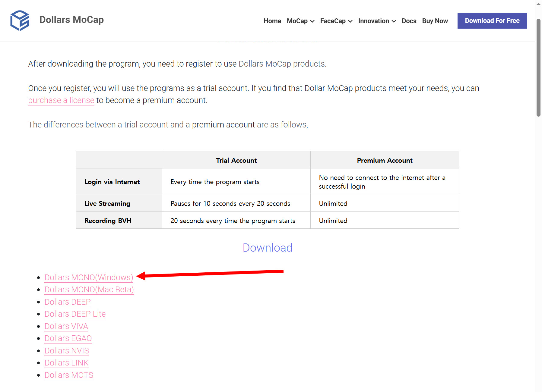
Task: Download Dollars MONO(Mac Beta)
Action: click(89, 290)
